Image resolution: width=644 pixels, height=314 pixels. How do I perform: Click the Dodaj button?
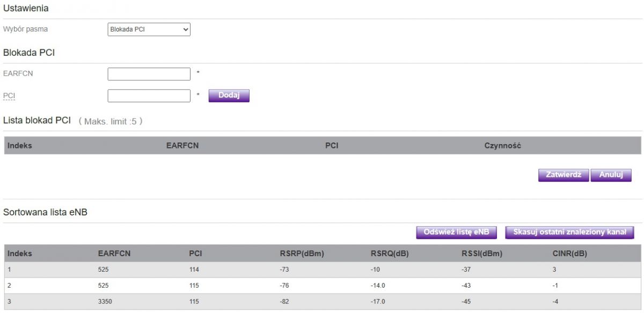click(x=229, y=95)
